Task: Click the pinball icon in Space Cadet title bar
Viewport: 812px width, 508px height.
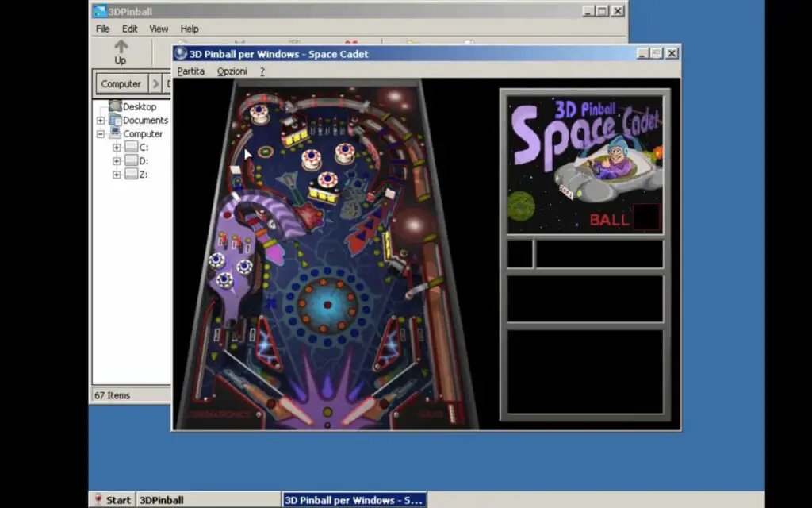Action: click(181, 54)
